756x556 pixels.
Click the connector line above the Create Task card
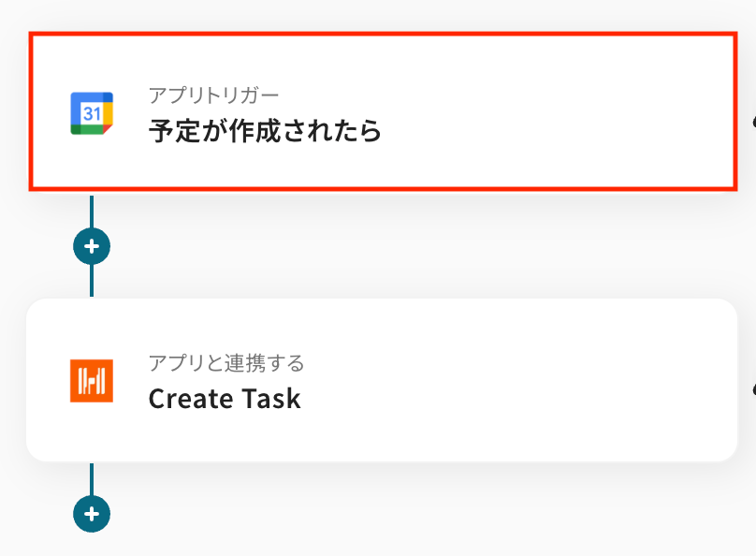tap(92, 281)
